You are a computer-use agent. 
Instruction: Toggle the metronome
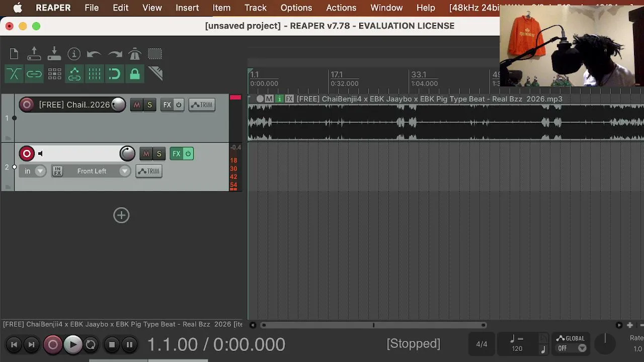(x=135, y=54)
